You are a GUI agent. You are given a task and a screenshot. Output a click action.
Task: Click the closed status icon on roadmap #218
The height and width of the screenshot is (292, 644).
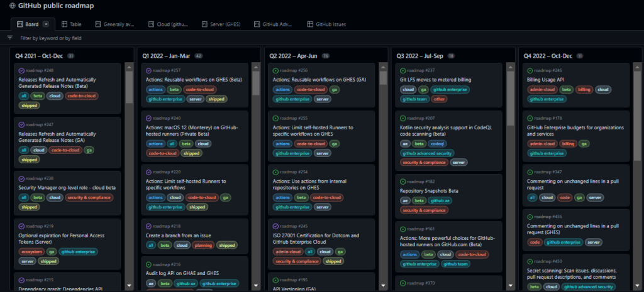coord(148,227)
